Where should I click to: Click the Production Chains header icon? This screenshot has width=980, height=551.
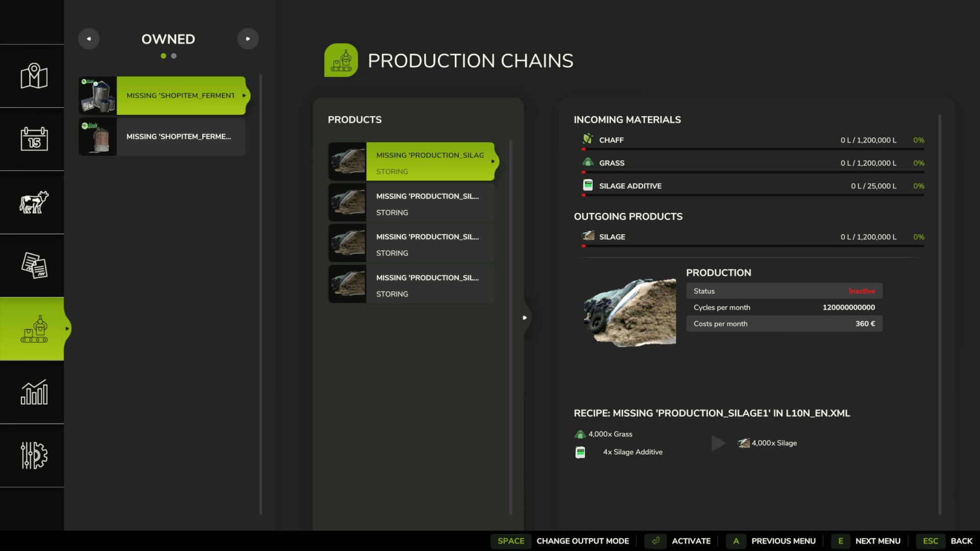pyautogui.click(x=340, y=60)
